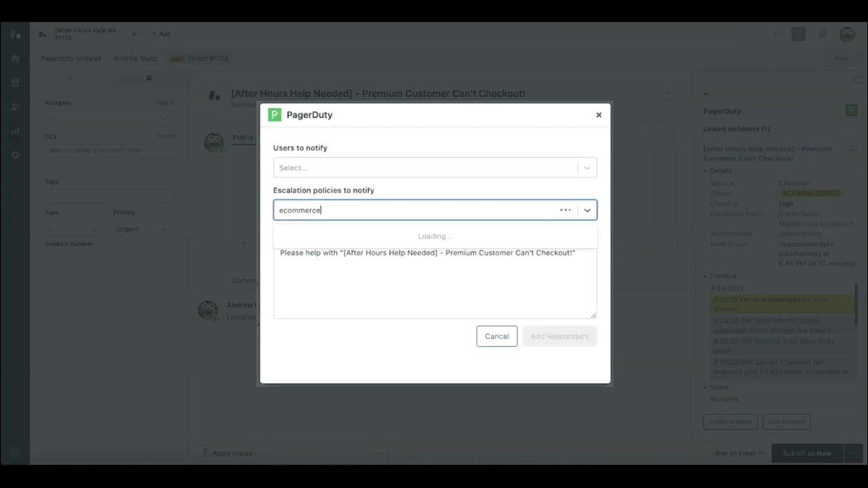Expand the Users to notify dropdown arrow
868x488 pixels.
click(x=587, y=167)
